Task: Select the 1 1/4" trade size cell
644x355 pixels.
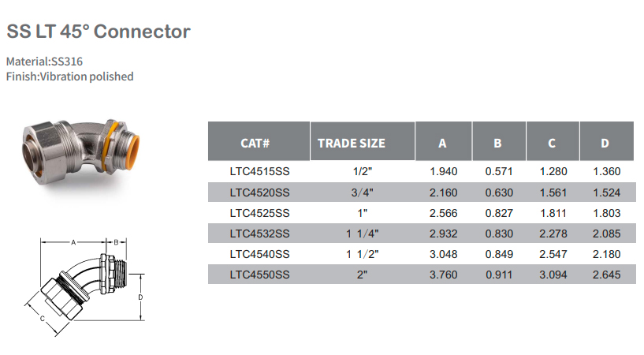Action: coord(363,234)
